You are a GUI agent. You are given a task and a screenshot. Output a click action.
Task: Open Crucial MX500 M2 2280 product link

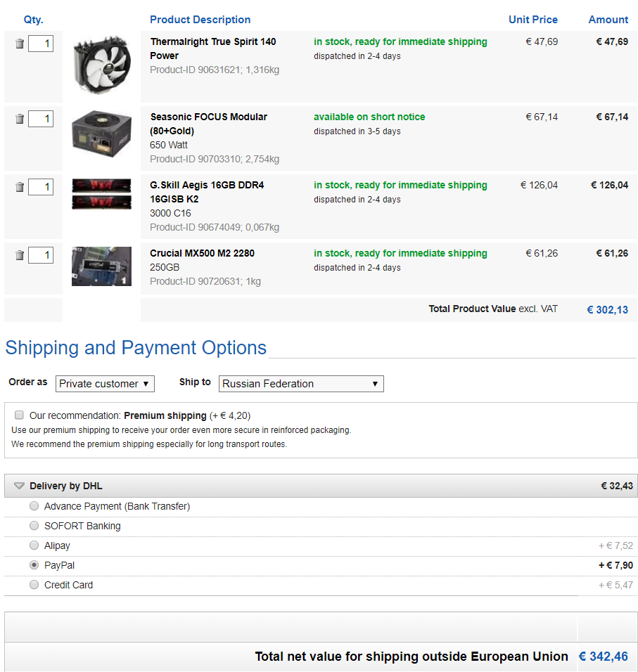click(x=202, y=253)
